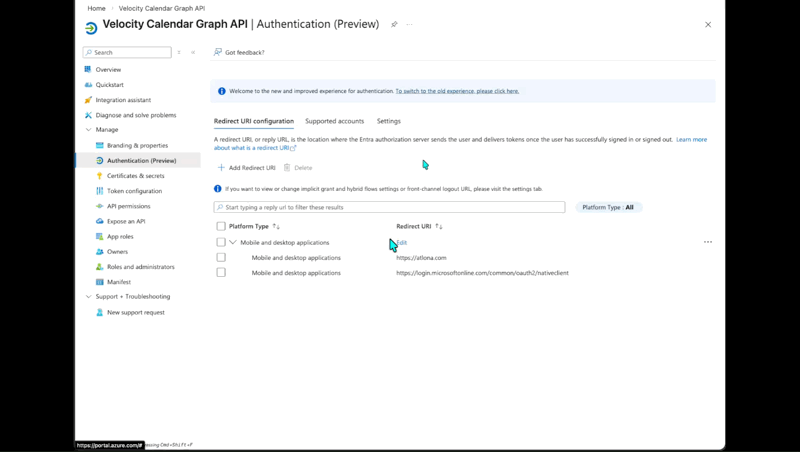Open Certificates & secrets menu item

pyautogui.click(x=138, y=175)
